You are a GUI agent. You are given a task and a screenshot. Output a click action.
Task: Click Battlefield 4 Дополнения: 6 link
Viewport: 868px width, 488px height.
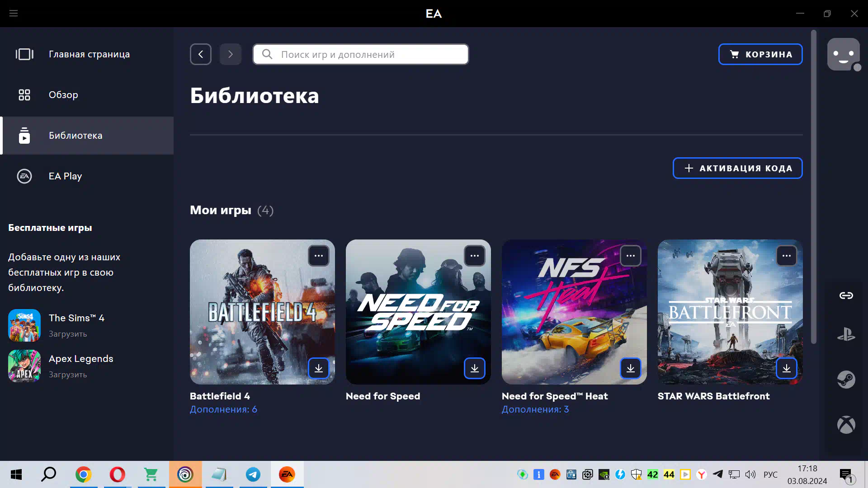pyautogui.click(x=223, y=409)
